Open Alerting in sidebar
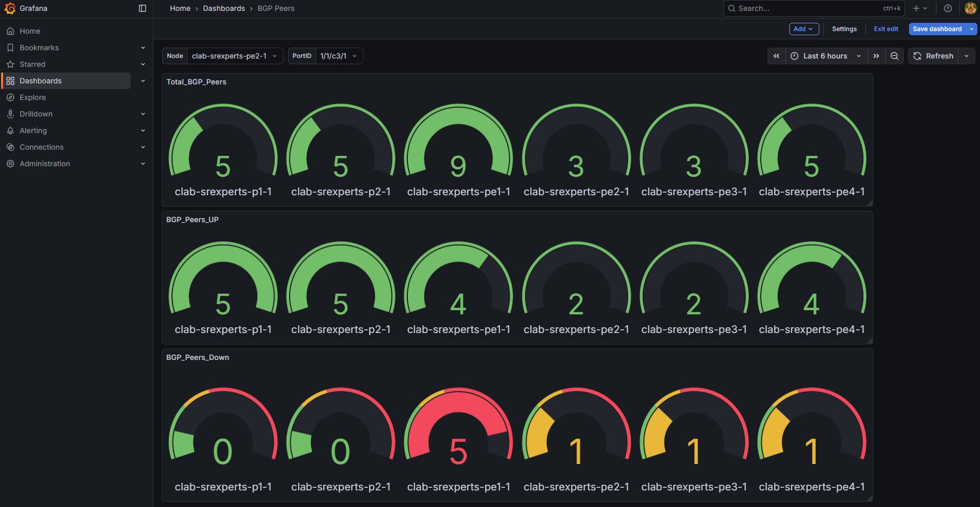980x507 pixels. tap(33, 131)
